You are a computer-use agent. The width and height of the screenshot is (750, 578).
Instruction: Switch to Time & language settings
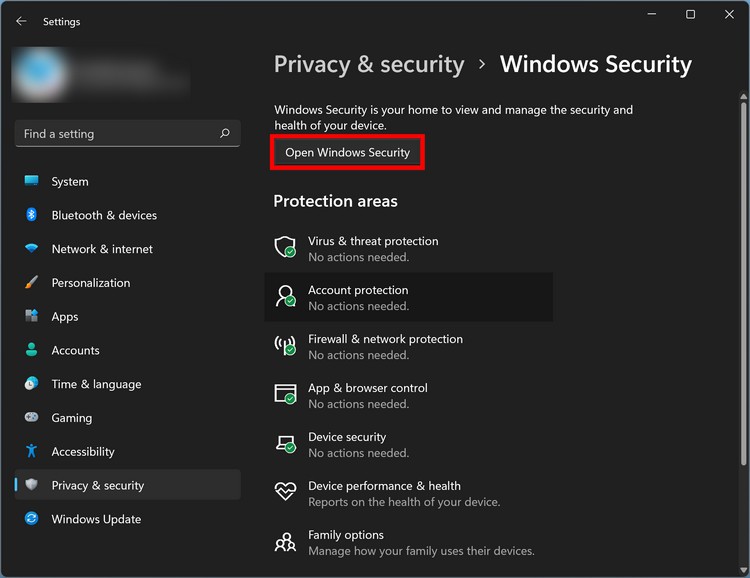tap(96, 384)
